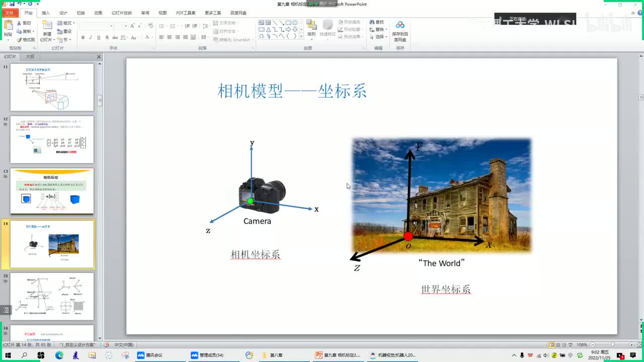644x362 pixels.
Task: Expand the shapes gallery More arrow
Action: click(301, 36)
